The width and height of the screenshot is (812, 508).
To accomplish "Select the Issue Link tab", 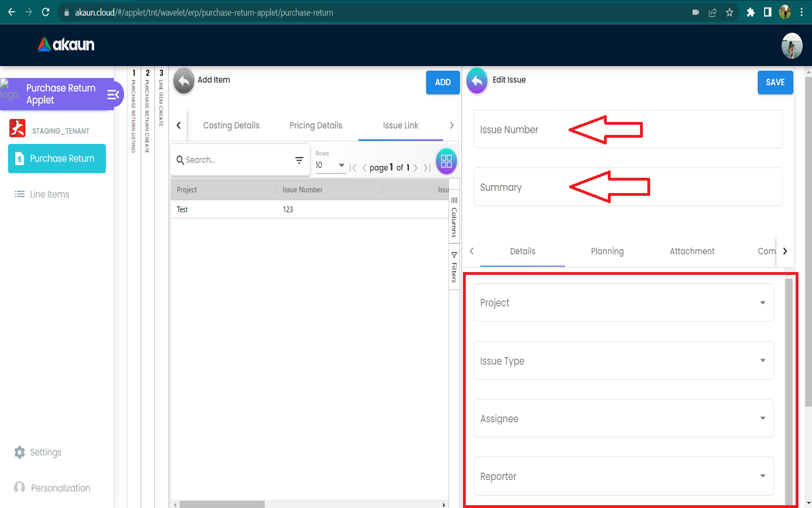I will (400, 125).
